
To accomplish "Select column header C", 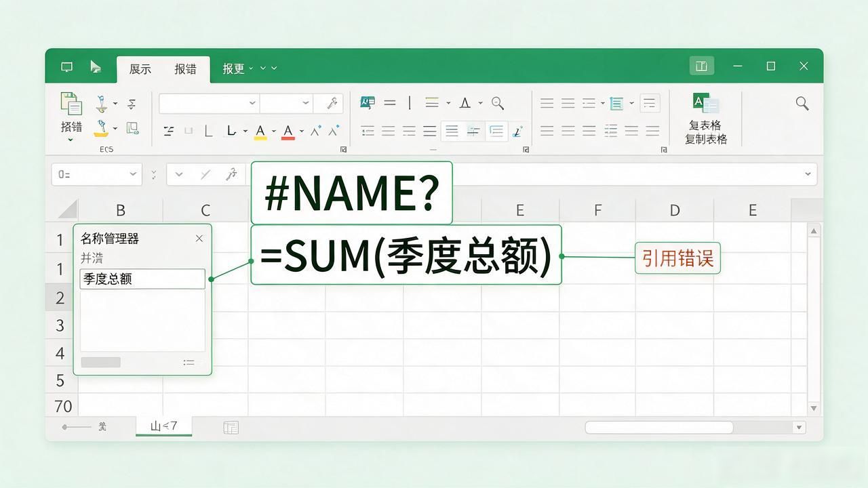I will pos(205,210).
